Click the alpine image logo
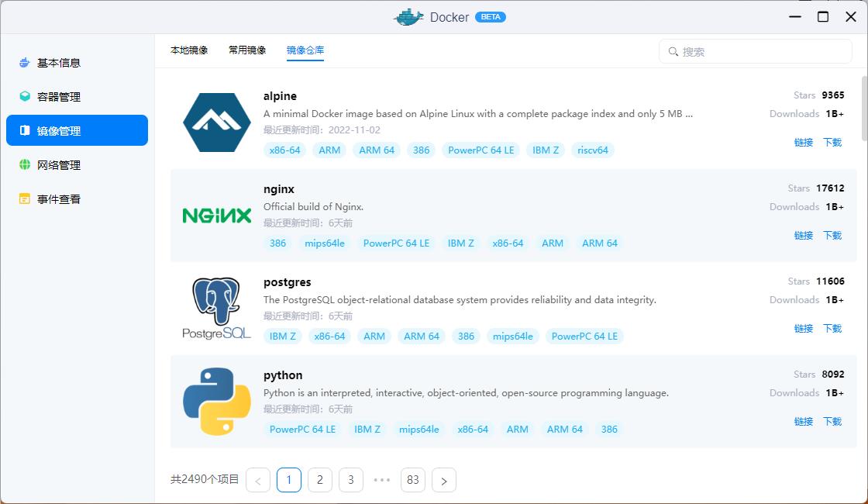 217,123
